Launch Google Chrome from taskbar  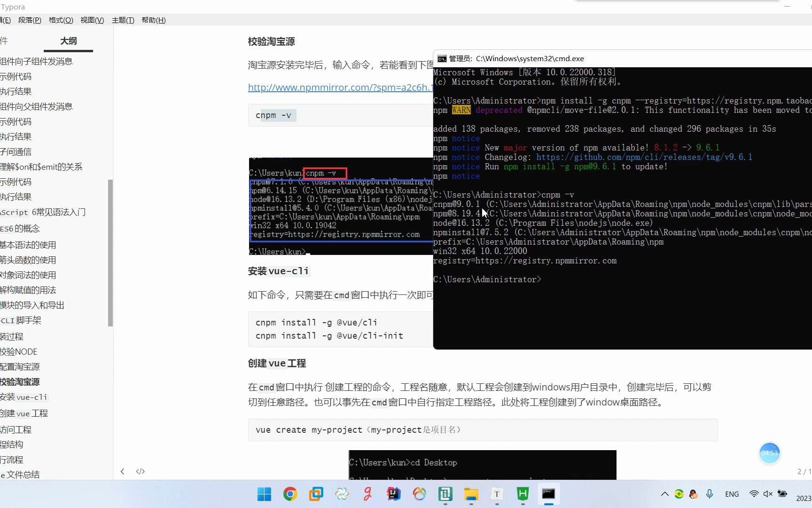click(x=290, y=494)
